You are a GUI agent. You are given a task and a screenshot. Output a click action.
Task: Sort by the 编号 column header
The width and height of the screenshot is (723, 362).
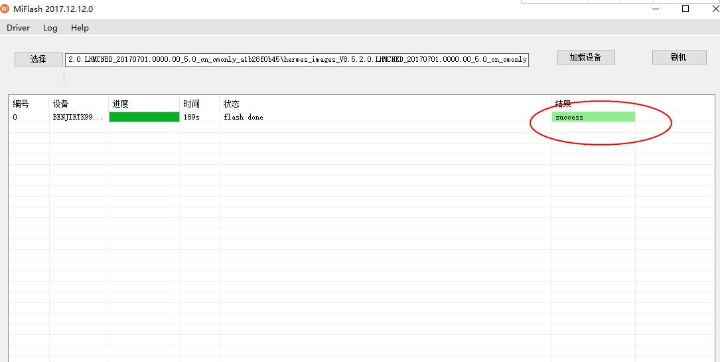[20, 104]
